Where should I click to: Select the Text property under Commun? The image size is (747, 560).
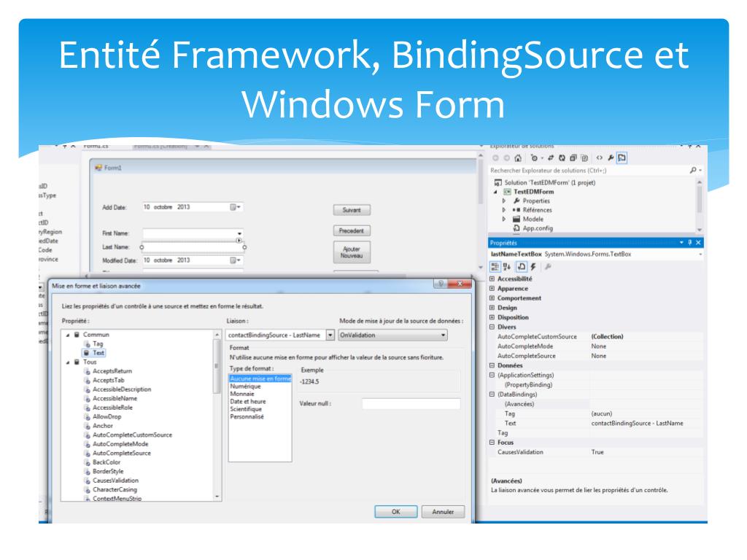coord(98,353)
